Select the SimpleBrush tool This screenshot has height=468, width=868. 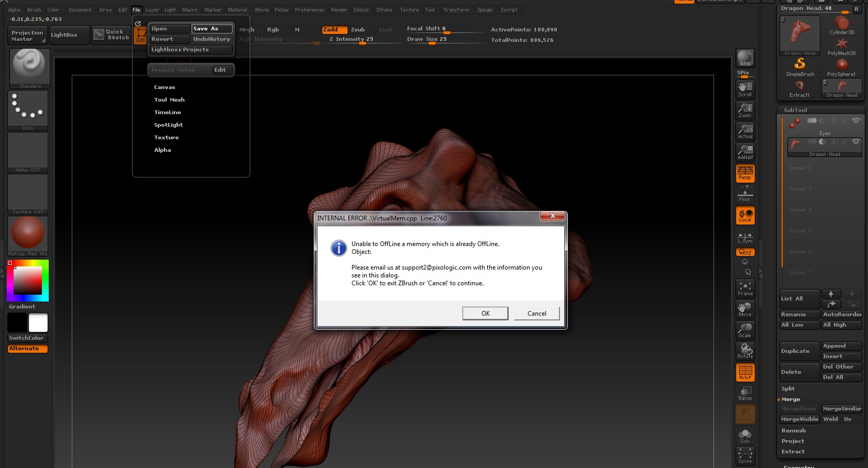[800, 67]
